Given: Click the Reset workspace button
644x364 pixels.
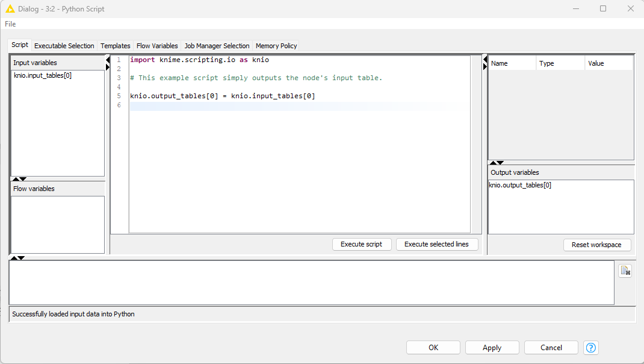Looking at the screenshot, I should (597, 245).
